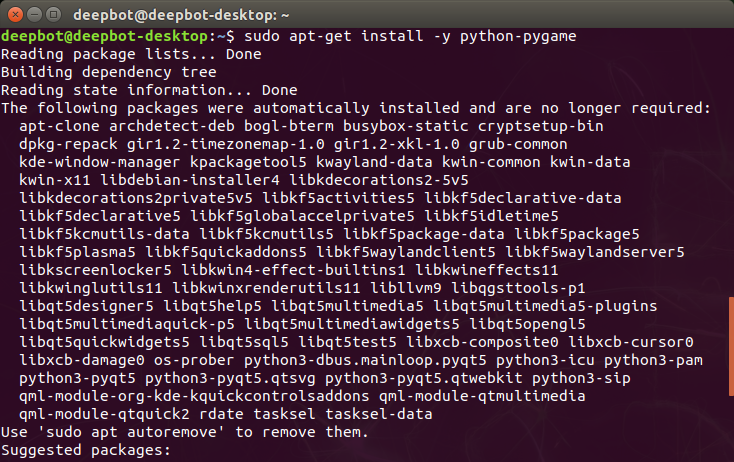Click the word 'python-pygame' in the command
The image size is (734, 462).
click(x=518, y=37)
